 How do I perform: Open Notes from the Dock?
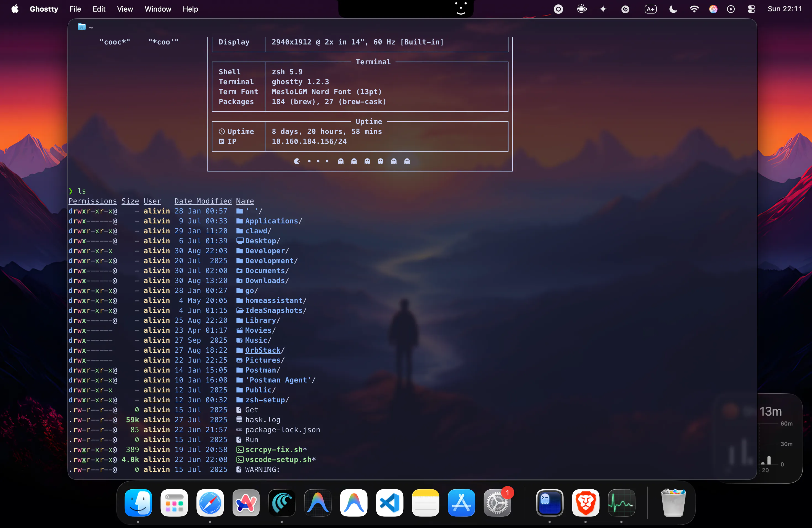coord(425,503)
